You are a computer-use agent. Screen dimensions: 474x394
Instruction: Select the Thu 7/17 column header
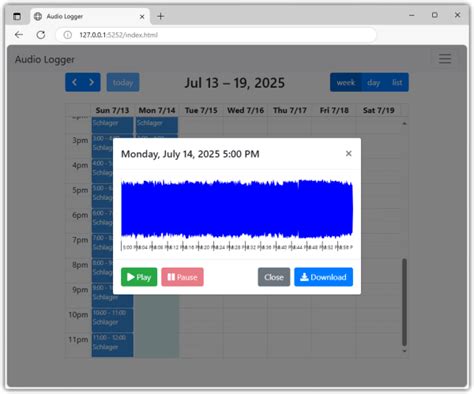point(290,110)
